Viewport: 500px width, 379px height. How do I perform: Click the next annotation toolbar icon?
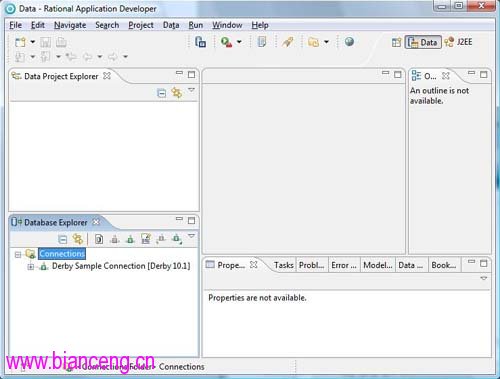[20, 57]
